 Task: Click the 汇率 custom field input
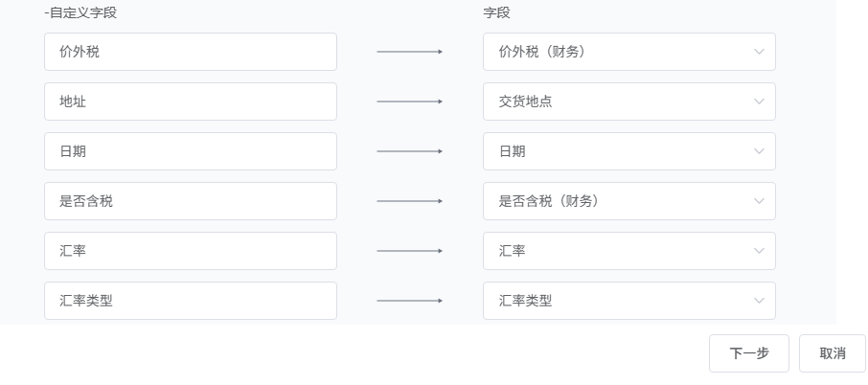tap(190, 251)
